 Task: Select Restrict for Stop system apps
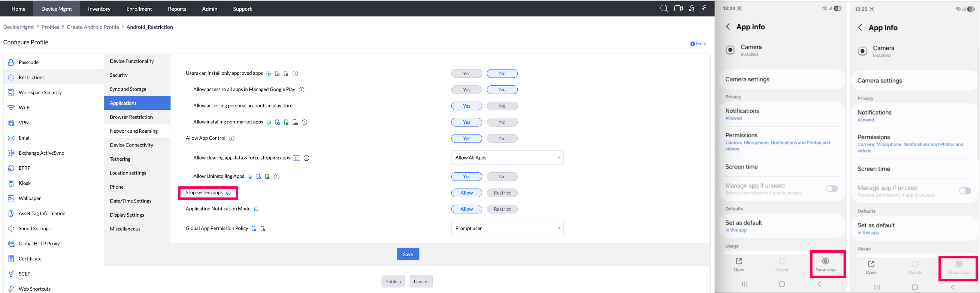pos(502,193)
